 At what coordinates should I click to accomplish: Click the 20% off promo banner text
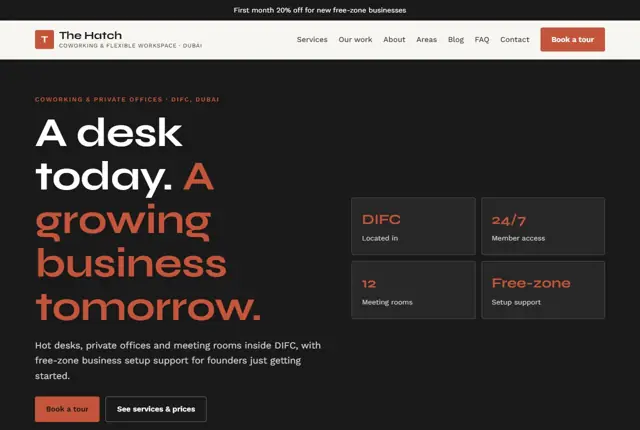[320, 10]
